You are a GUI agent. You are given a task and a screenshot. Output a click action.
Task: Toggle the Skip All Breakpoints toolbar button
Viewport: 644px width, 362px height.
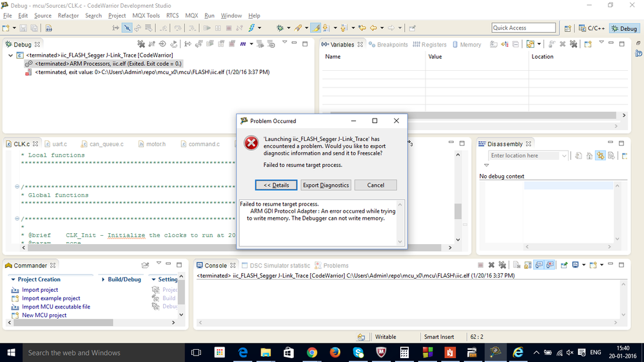pos(127,28)
